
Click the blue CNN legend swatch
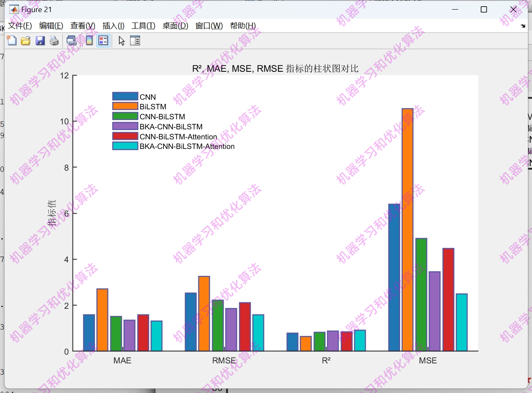coord(125,96)
